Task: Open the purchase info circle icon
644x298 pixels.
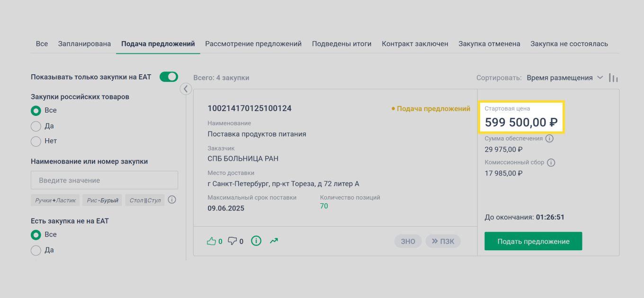Action: coord(256,241)
